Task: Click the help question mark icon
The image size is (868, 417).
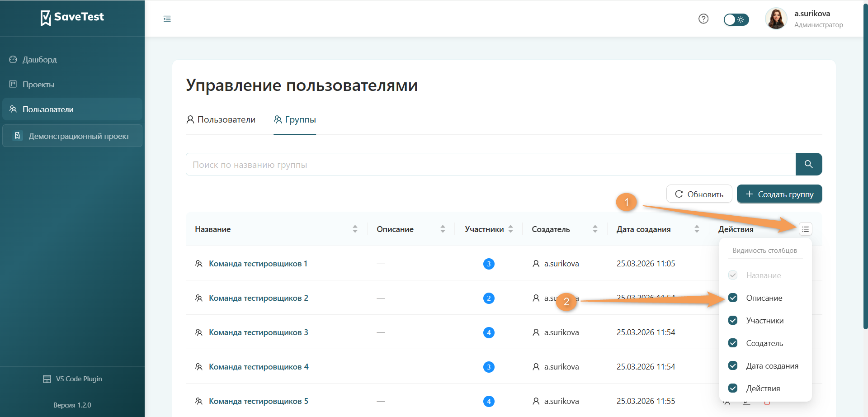Action: [703, 19]
